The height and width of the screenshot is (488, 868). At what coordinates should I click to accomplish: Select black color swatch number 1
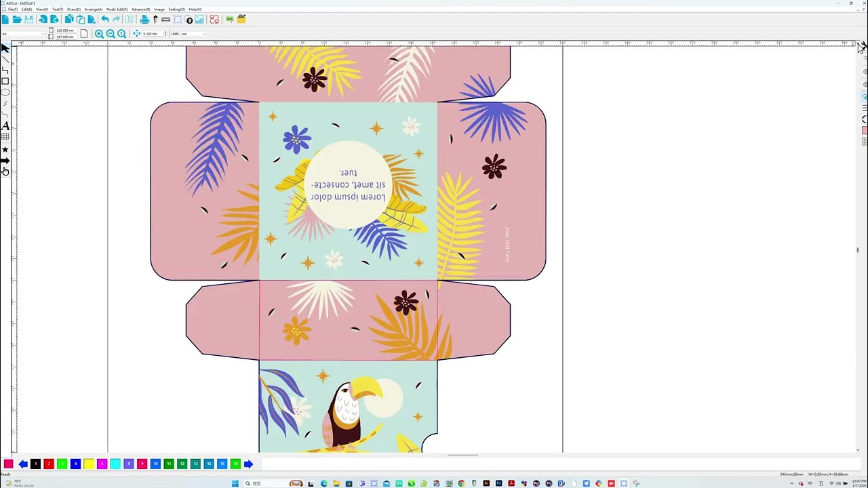[x=35, y=464]
